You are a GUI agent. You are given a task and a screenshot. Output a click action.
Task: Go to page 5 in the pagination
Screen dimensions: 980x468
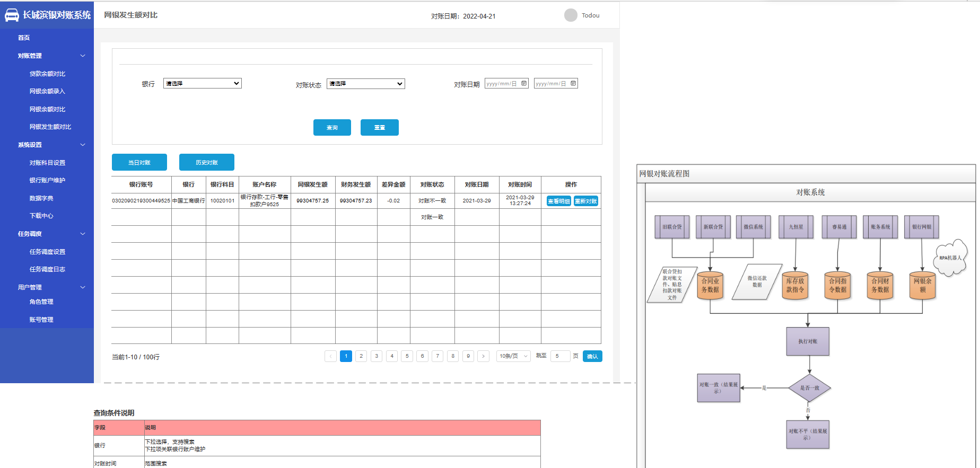coord(407,356)
